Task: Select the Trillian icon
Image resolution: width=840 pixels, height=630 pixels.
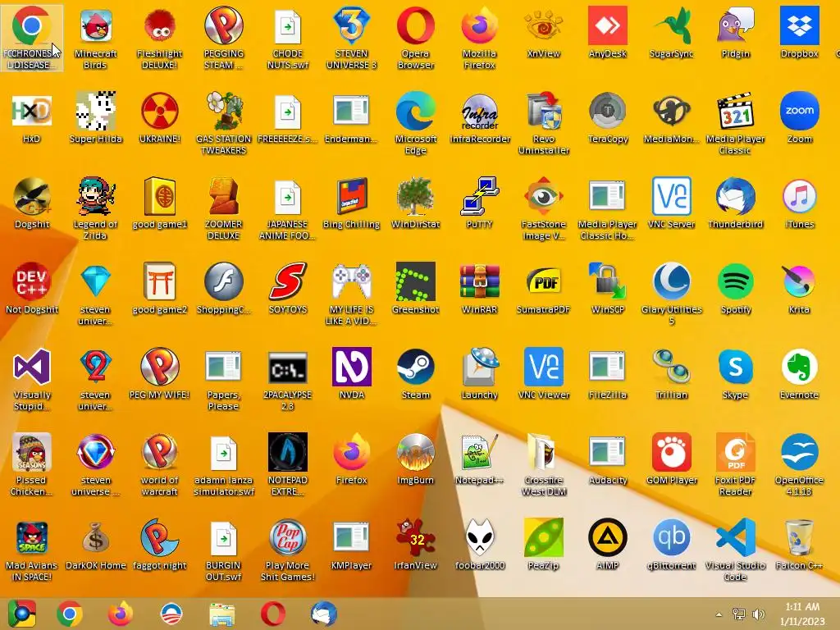Action: click(x=671, y=367)
